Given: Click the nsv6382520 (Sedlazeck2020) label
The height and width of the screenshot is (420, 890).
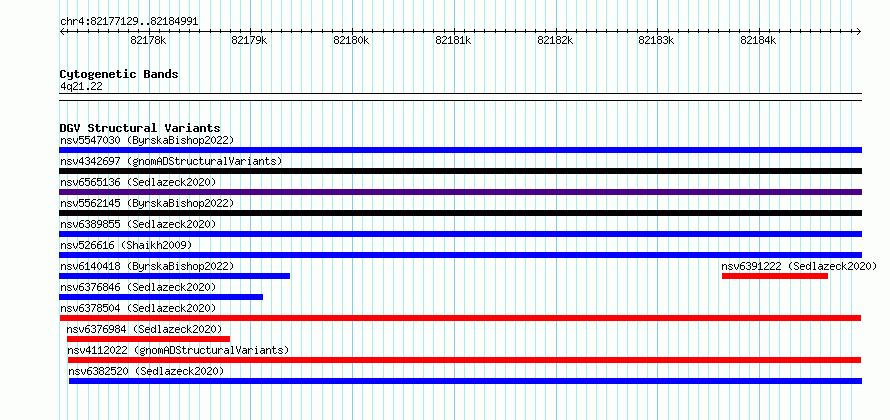Looking at the screenshot, I should pos(146,371).
